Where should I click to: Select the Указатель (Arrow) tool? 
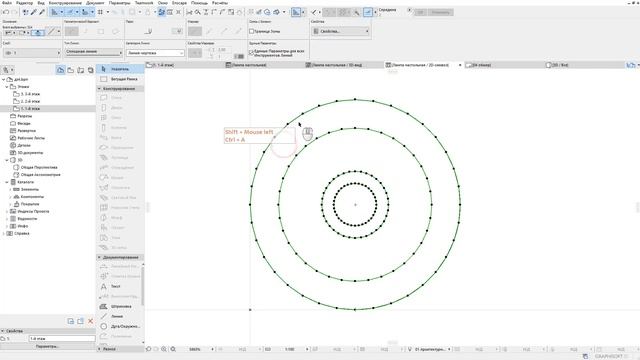click(x=120, y=69)
